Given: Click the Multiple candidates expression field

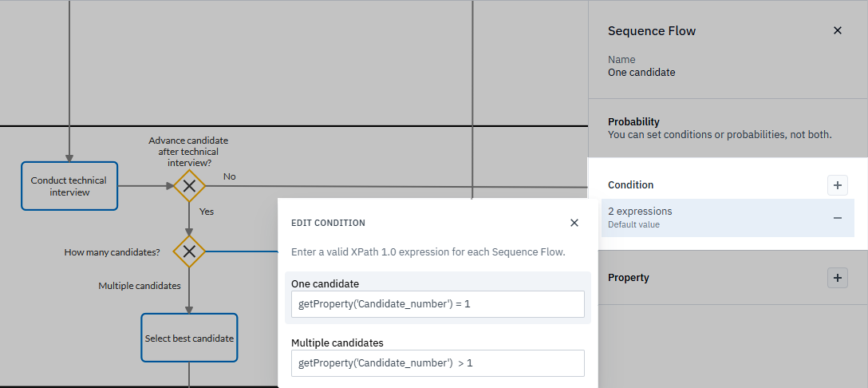Looking at the screenshot, I should pyautogui.click(x=437, y=363).
